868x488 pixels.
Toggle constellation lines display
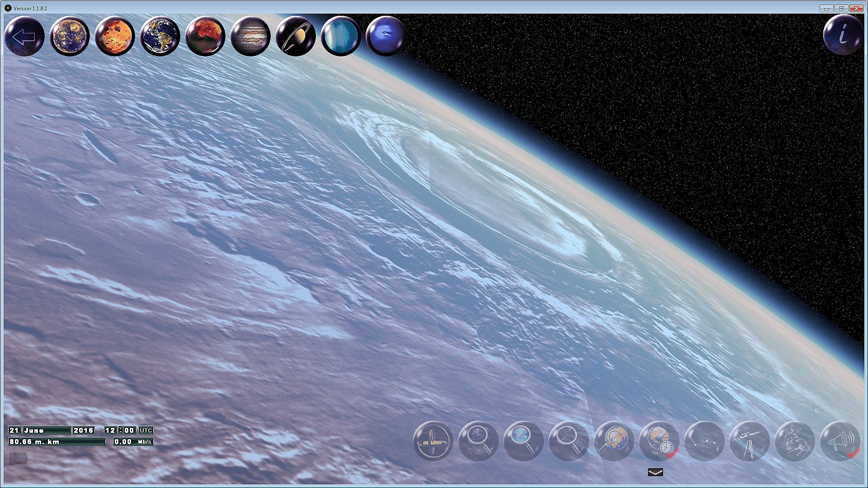[704, 441]
